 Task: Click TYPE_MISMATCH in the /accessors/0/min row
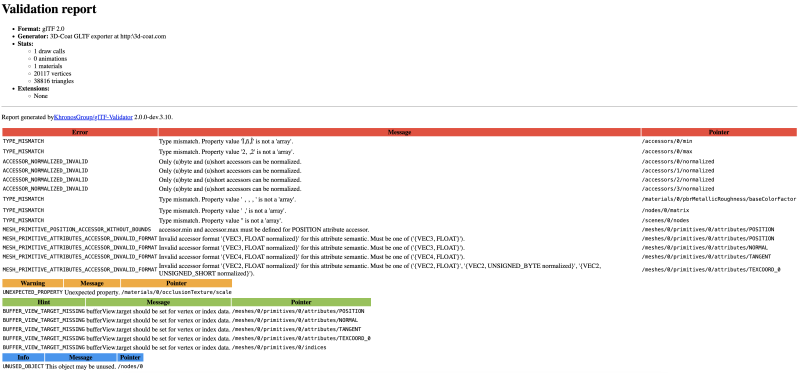tap(23, 141)
